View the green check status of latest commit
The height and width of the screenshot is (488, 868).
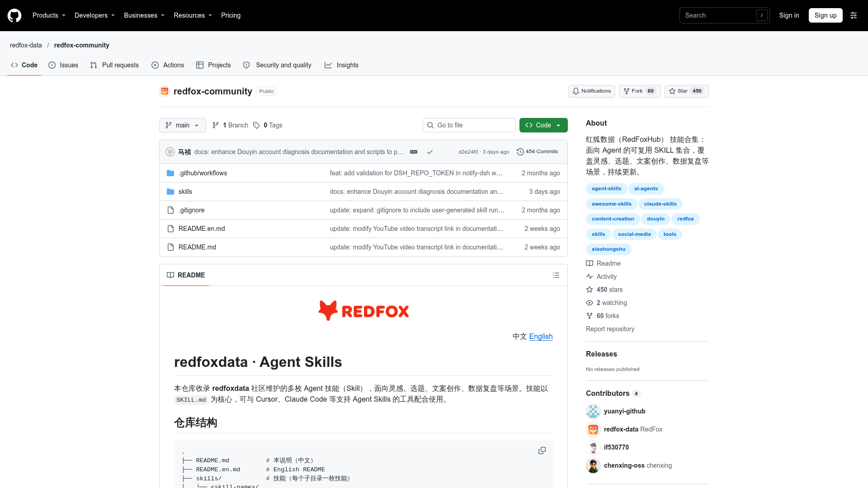(430, 152)
